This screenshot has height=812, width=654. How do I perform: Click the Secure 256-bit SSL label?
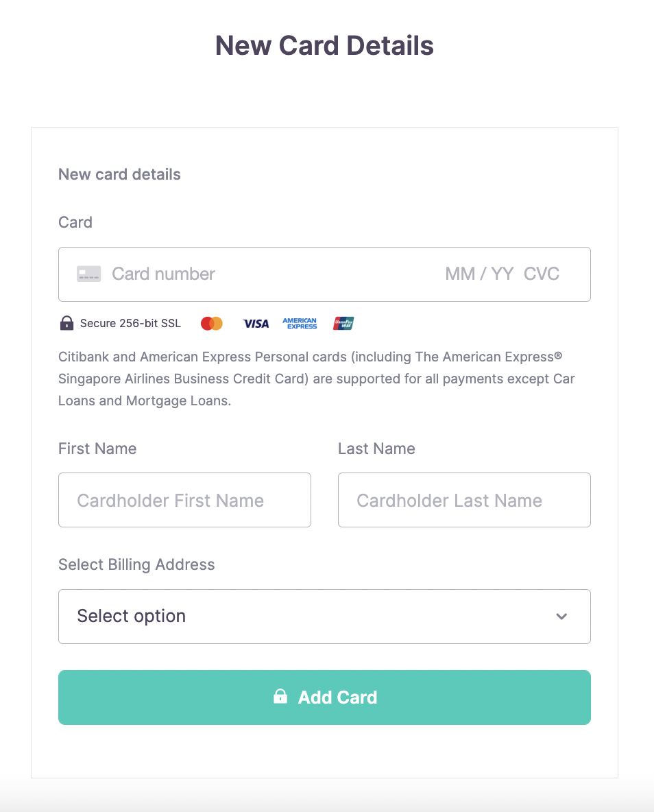tap(130, 324)
